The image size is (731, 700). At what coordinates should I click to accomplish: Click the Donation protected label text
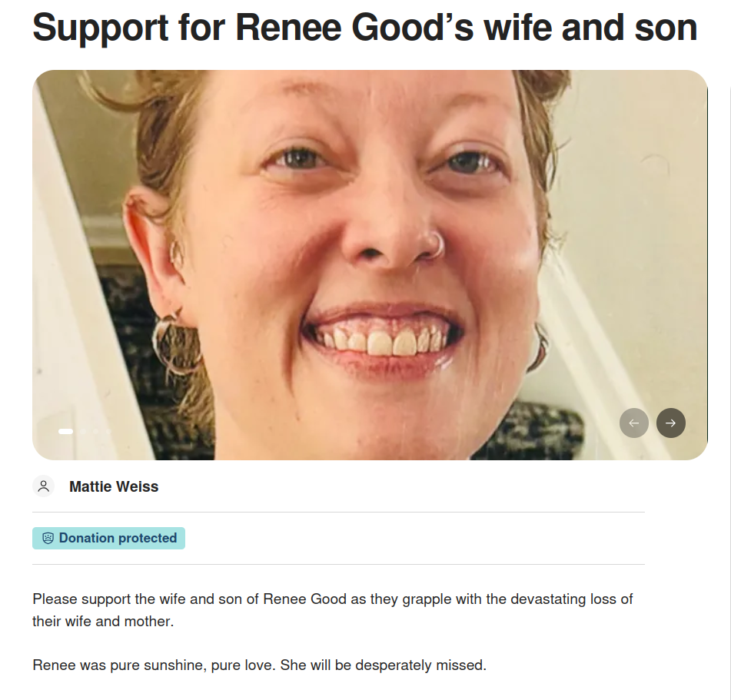pyautogui.click(x=118, y=538)
